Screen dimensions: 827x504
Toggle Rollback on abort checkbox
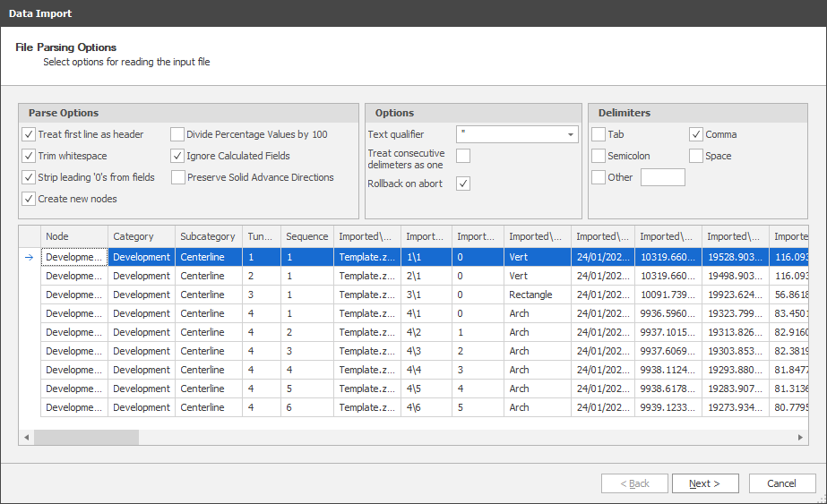(x=463, y=184)
